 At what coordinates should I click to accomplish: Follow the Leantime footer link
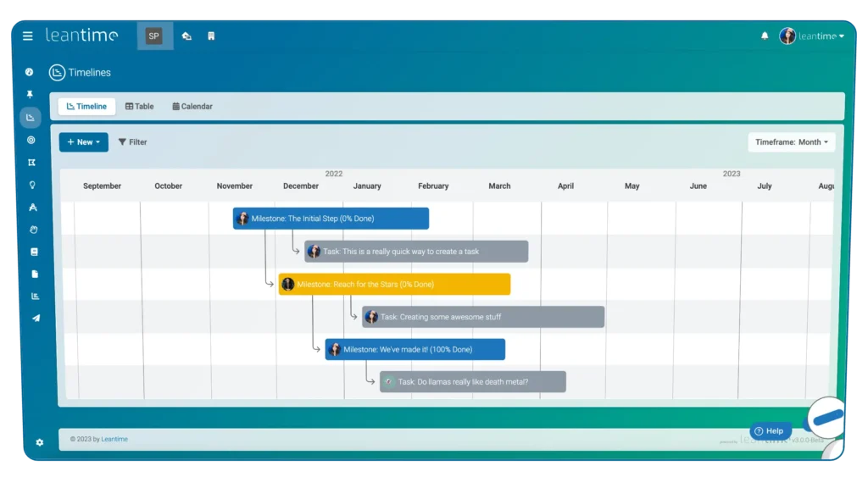tap(114, 440)
